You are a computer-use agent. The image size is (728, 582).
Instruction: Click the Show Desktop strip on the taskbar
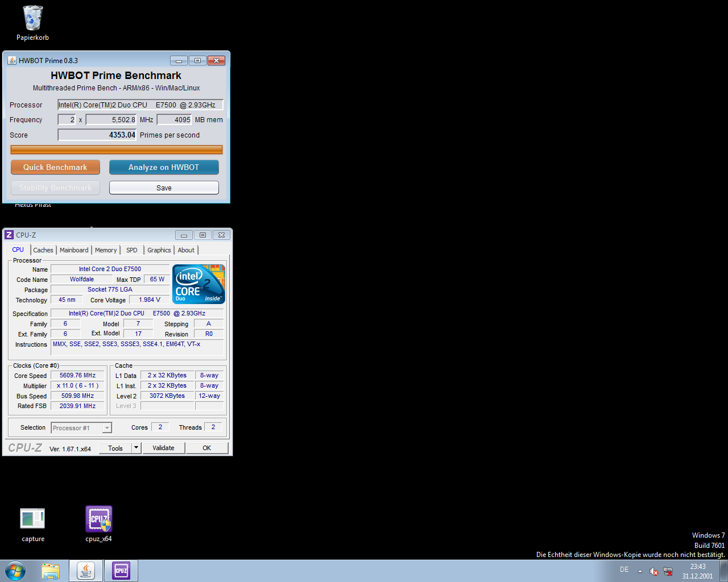coord(724,571)
